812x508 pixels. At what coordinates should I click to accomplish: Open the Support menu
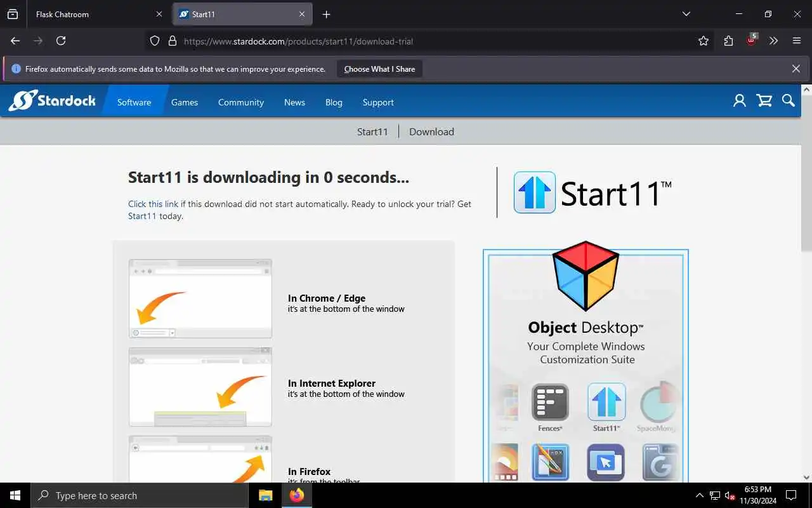[x=378, y=102]
